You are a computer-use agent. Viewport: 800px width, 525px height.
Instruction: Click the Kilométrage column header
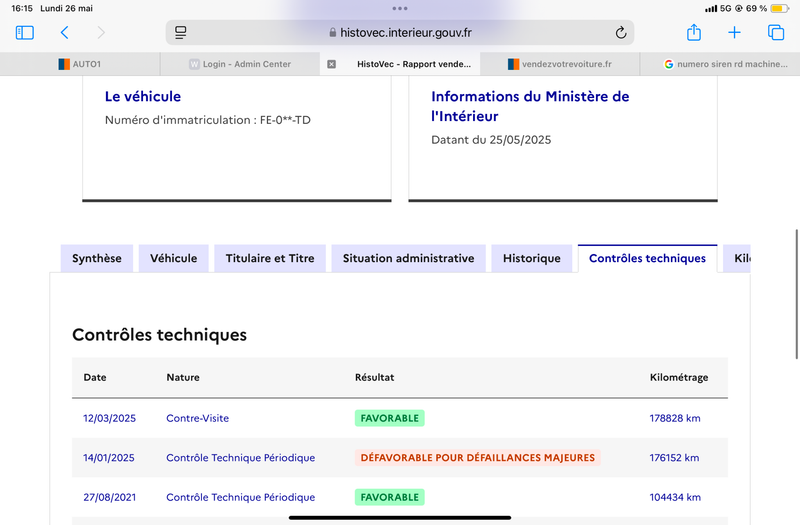click(679, 378)
